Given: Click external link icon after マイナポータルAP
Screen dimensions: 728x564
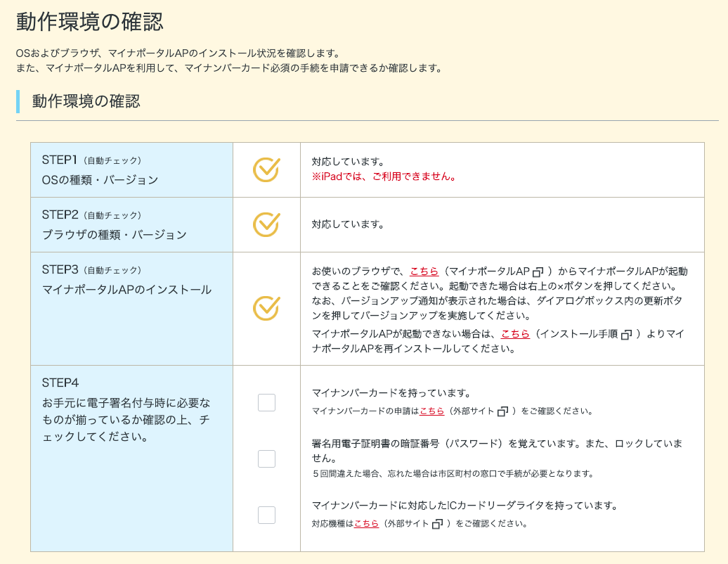Looking at the screenshot, I should point(538,271).
